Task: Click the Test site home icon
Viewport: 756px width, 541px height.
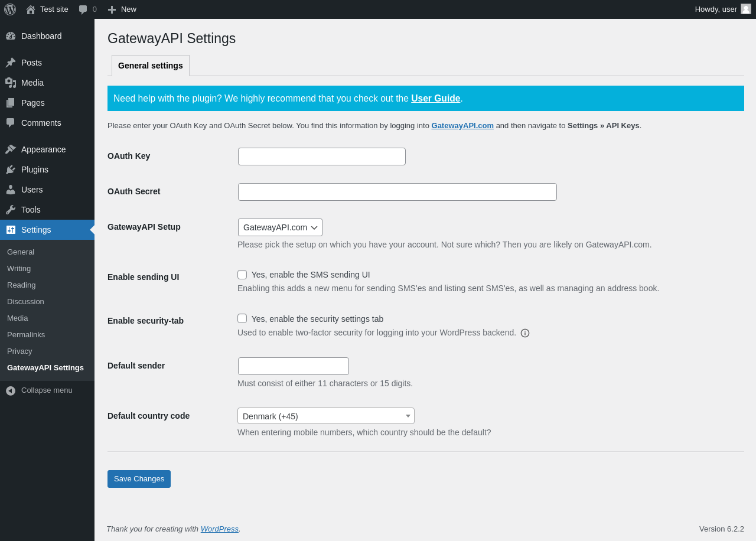Action: (31, 9)
